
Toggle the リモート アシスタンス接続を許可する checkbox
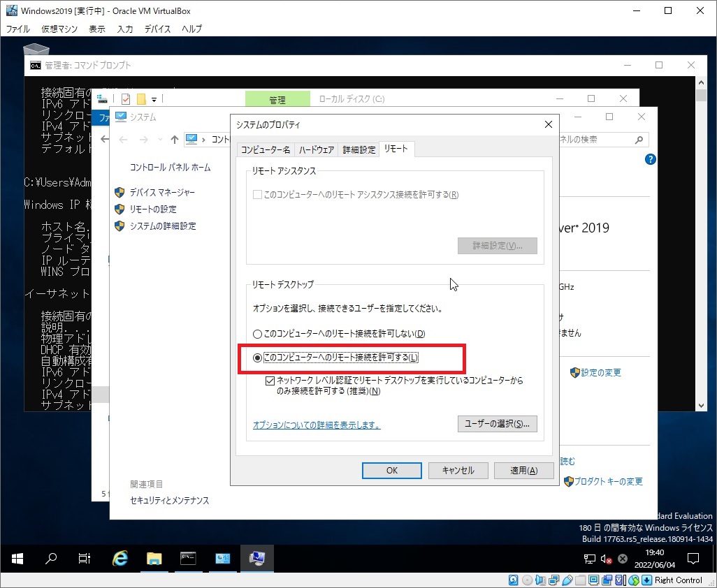(x=257, y=195)
